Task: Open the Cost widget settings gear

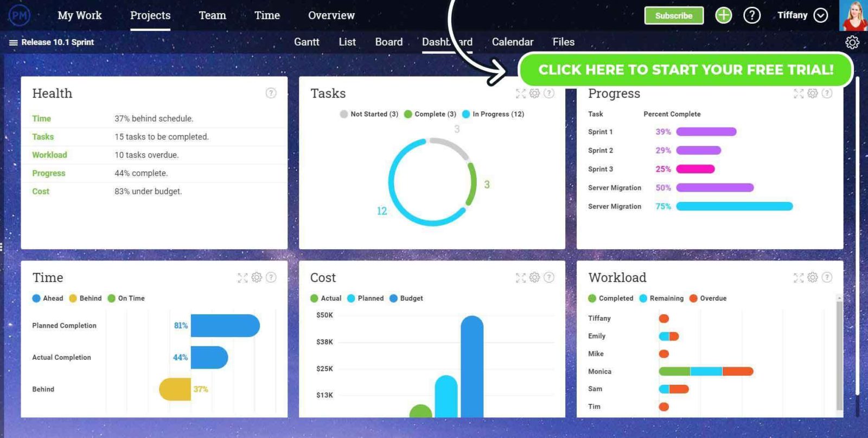Action: pyautogui.click(x=534, y=278)
